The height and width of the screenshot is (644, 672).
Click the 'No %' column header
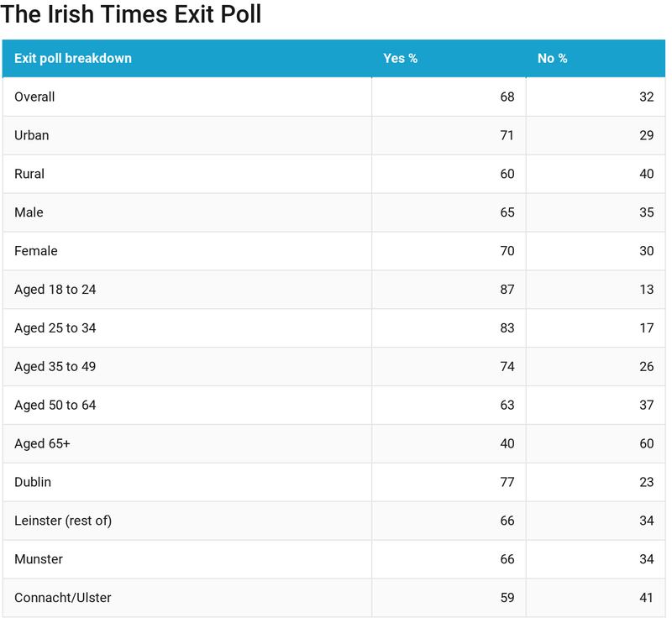tap(552, 59)
